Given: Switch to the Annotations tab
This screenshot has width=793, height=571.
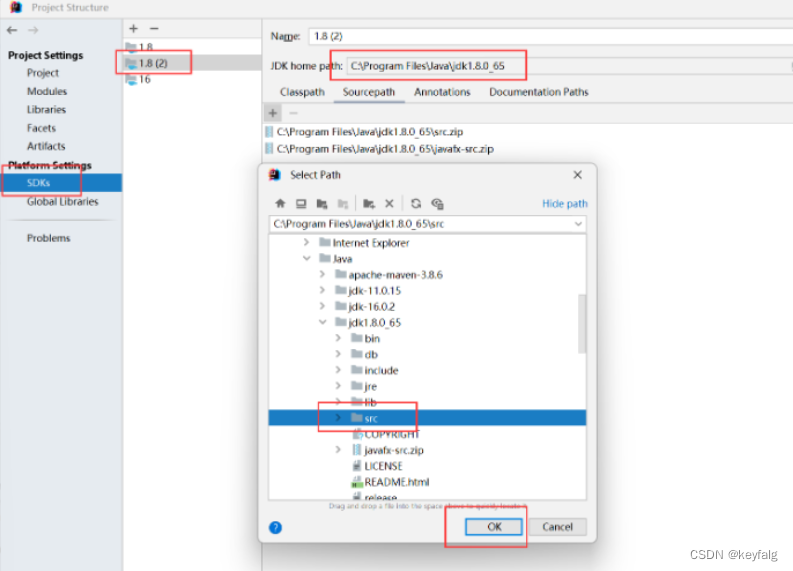Looking at the screenshot, I should [x=442, y=92].
